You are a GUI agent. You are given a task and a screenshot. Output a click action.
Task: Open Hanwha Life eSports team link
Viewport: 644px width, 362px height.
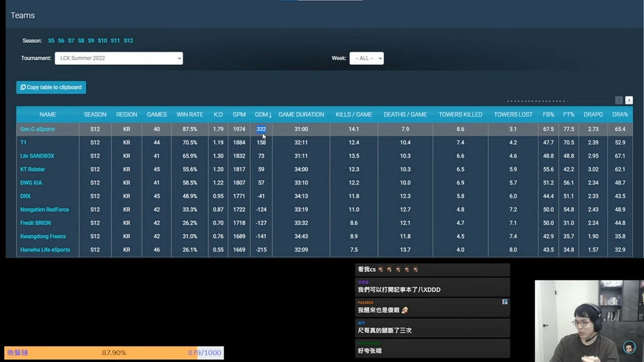click(45, 250)
